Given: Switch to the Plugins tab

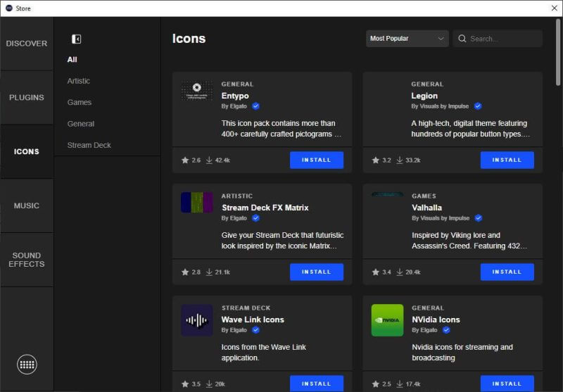Looking at the screenshot, I should (x=27, y=98).
